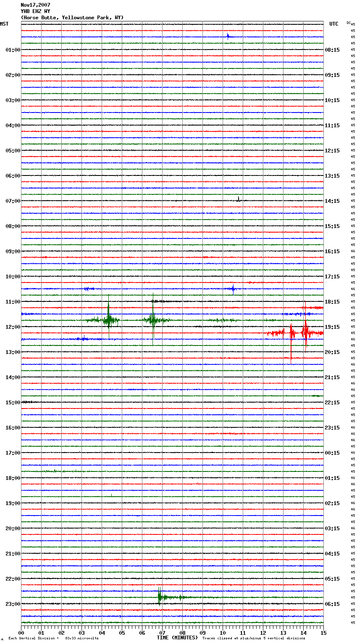Select the 20:00 MST row label
Viewport: 357px width, 644px height.
tap(13, 529)
